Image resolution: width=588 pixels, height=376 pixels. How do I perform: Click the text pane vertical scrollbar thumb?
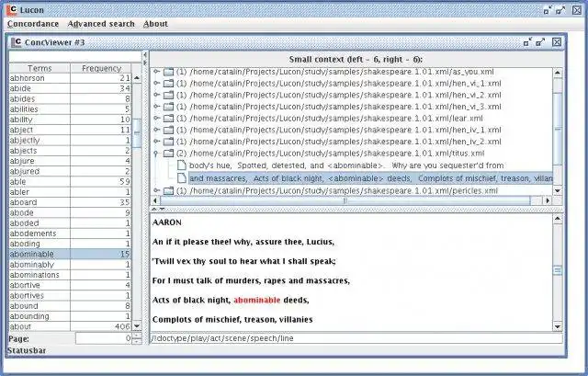[558, 270]
